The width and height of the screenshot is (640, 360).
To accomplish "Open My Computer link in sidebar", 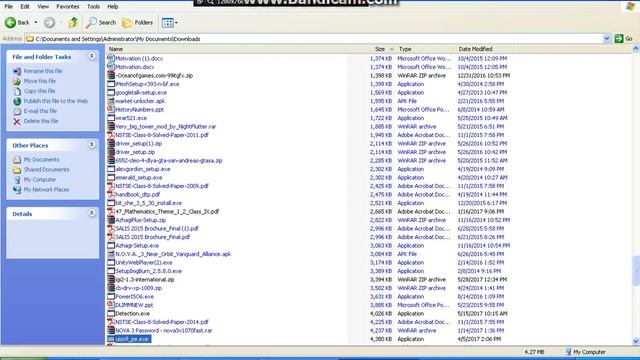I will click(40, 180).
